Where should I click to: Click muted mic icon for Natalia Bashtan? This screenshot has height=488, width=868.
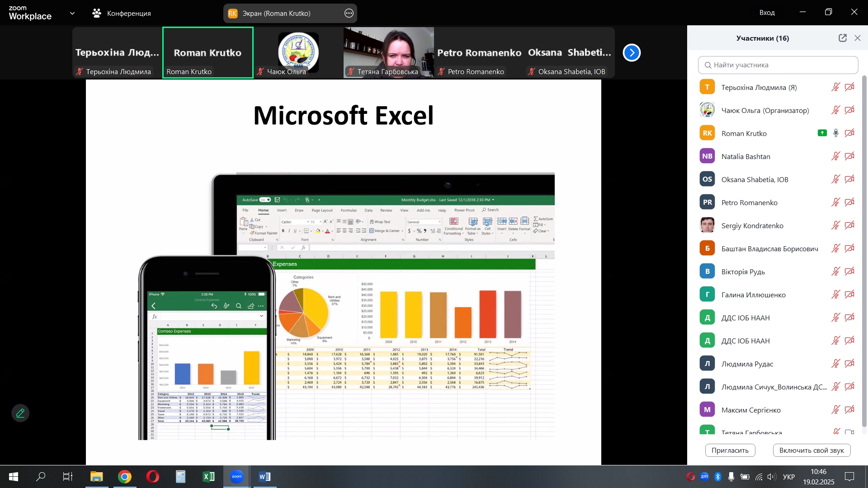tap(835, 156)
